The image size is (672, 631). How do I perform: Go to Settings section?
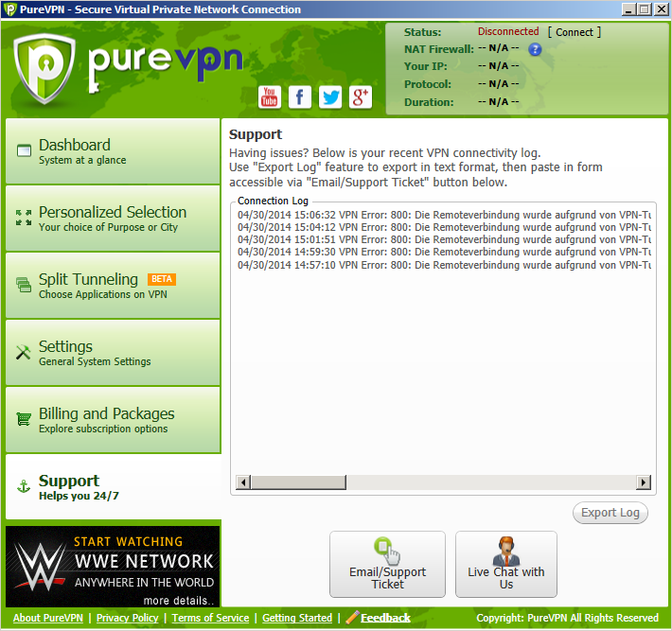[114, 353]
